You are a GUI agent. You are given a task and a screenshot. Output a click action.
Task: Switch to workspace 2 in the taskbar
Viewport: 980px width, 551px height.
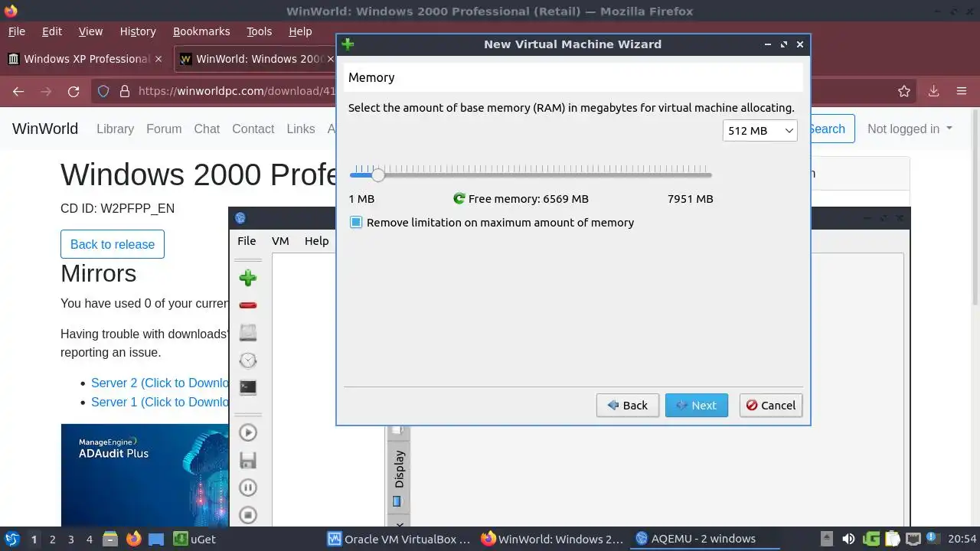click(52, 539)
